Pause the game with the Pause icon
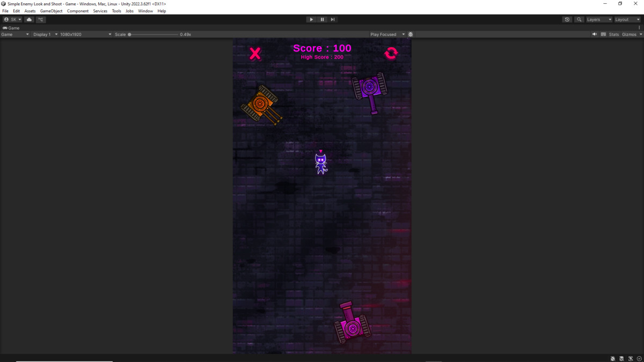The image size is (644, 362). click(322, 19)
